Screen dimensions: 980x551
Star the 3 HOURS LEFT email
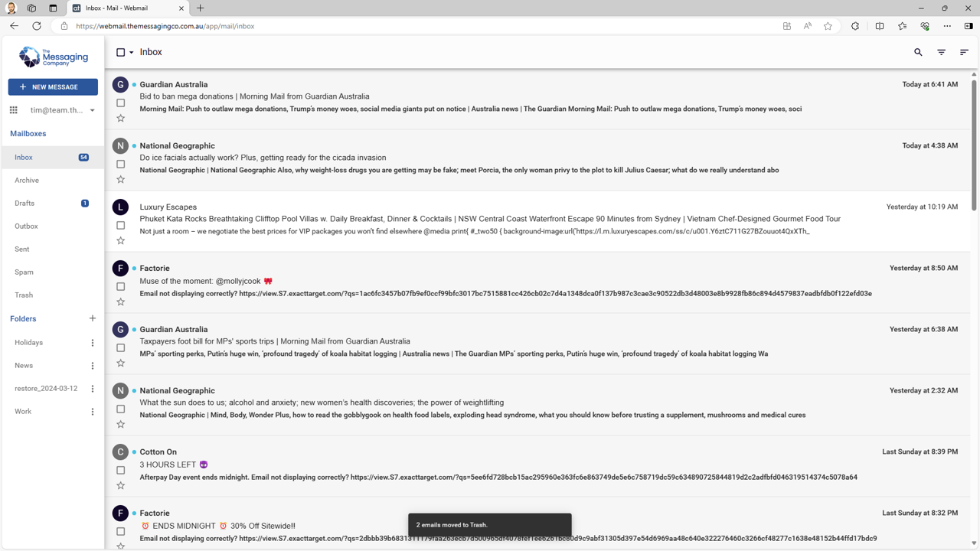pyautogui.click(x=120, y=486)
